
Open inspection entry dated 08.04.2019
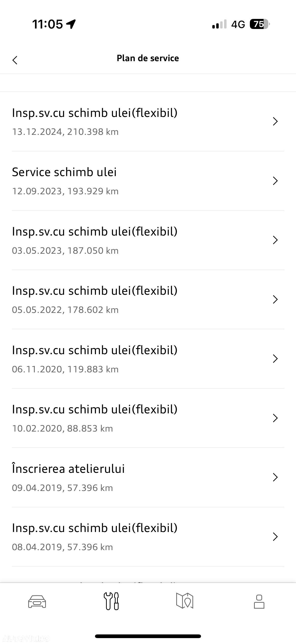coord(148,537)
